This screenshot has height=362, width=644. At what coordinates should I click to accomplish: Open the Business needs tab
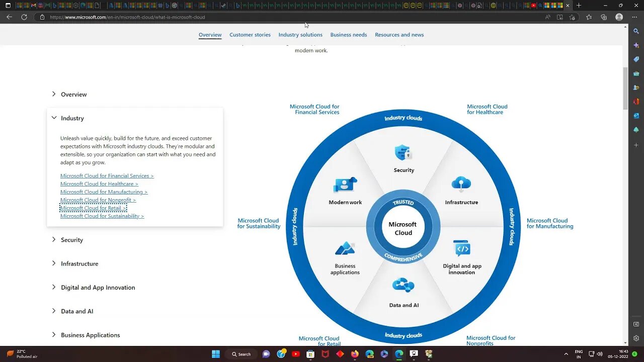point(349,35)
